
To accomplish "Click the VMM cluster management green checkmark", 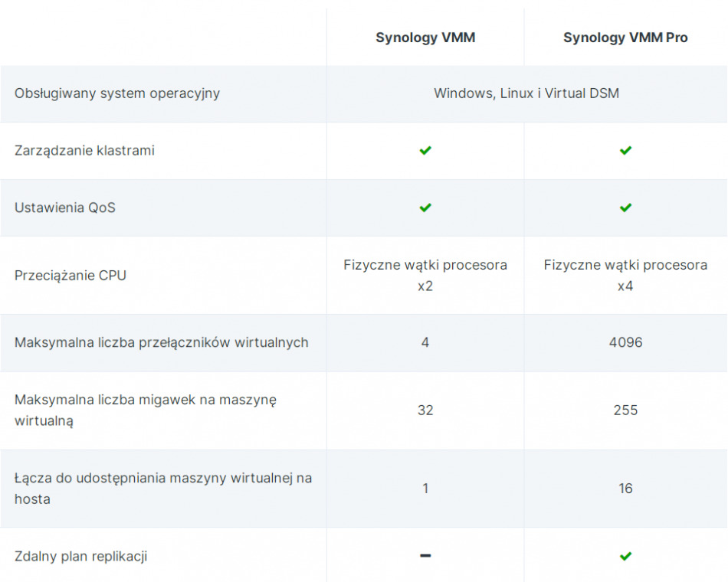I will [425, 151].
